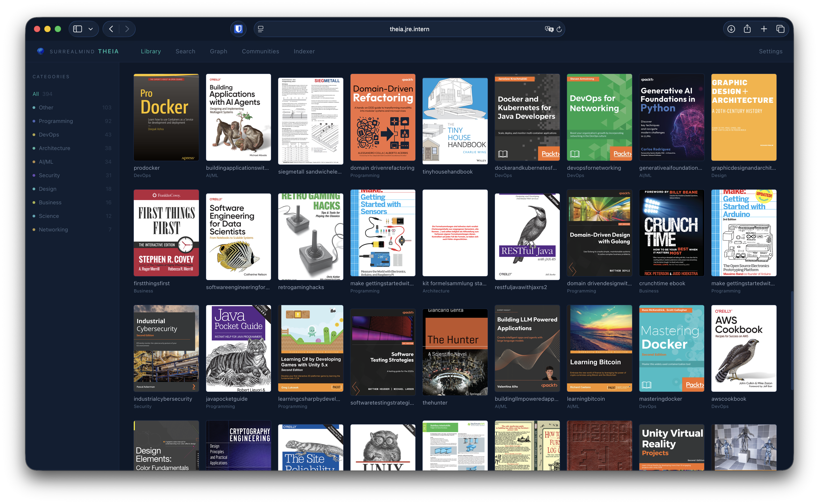Go forward with the browser forward arrow
Screen dimensions: 819x504
coord(127,29)
